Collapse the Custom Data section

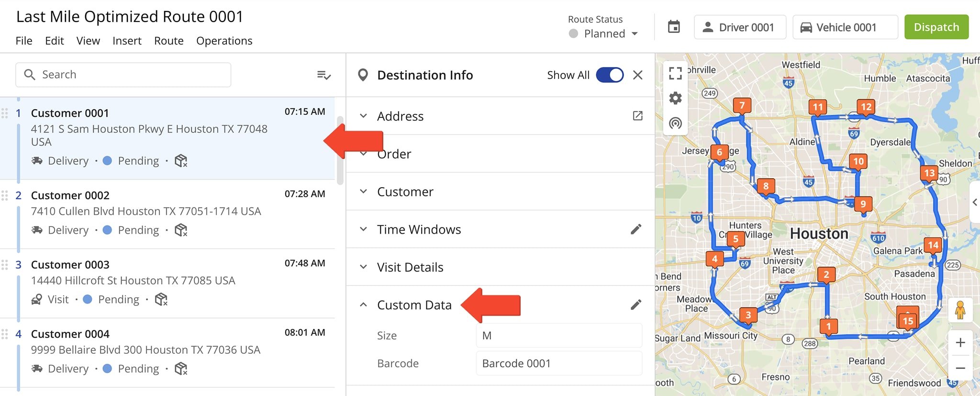coord(364,305)
